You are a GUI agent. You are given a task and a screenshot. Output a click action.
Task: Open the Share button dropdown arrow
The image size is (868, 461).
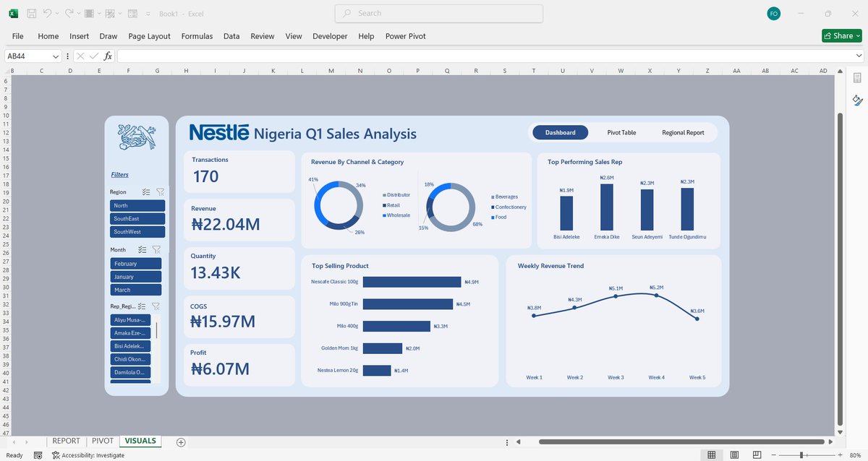coord(857,35)
